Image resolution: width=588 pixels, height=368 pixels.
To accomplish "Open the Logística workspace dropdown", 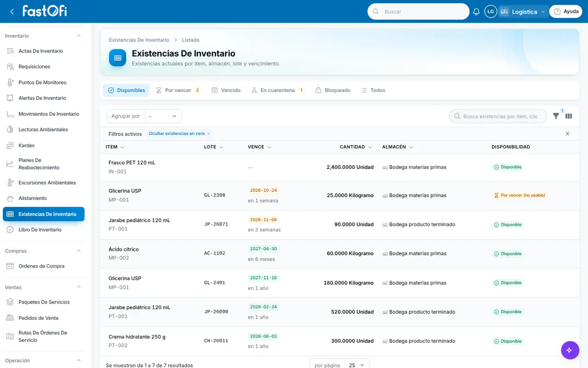I will (523, 11).
